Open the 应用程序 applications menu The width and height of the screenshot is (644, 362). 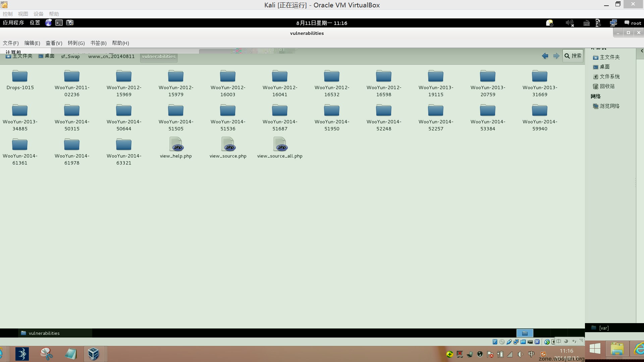click(13, 23)
